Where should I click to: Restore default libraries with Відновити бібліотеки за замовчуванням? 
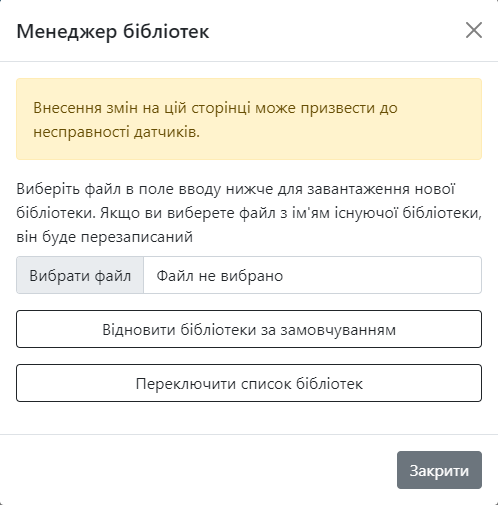coord(249,329)
